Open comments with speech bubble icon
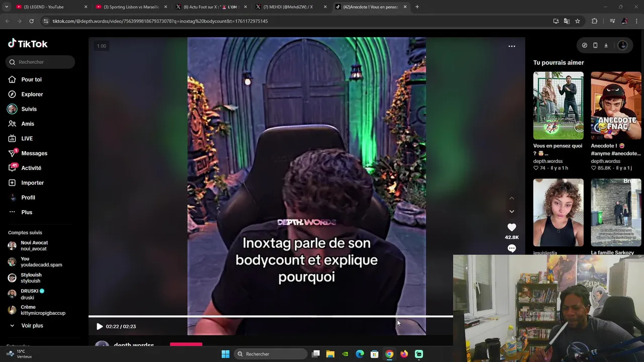 click(512, 248)
